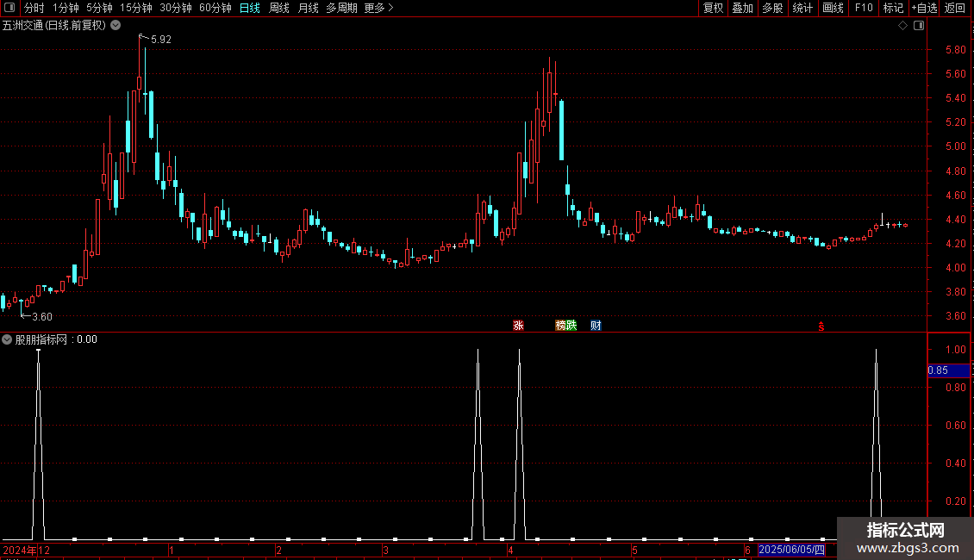The height and width of the screenshot is (560, 974).
Task: Click the 3.60 low price label
Action: [41, 317]
